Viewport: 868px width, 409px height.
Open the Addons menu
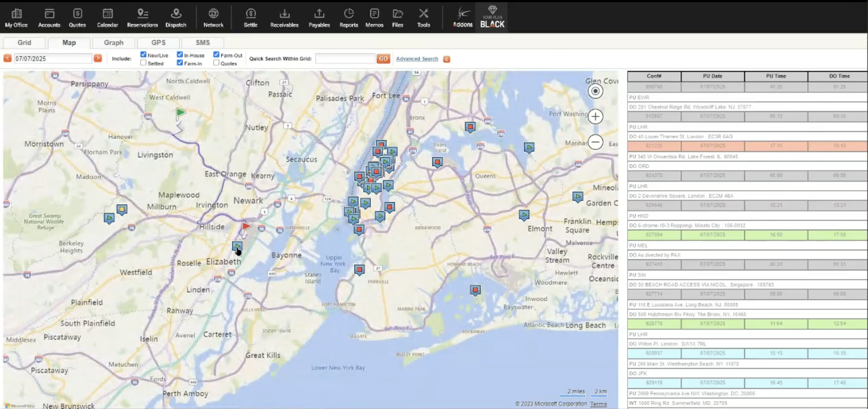(462, 17)
